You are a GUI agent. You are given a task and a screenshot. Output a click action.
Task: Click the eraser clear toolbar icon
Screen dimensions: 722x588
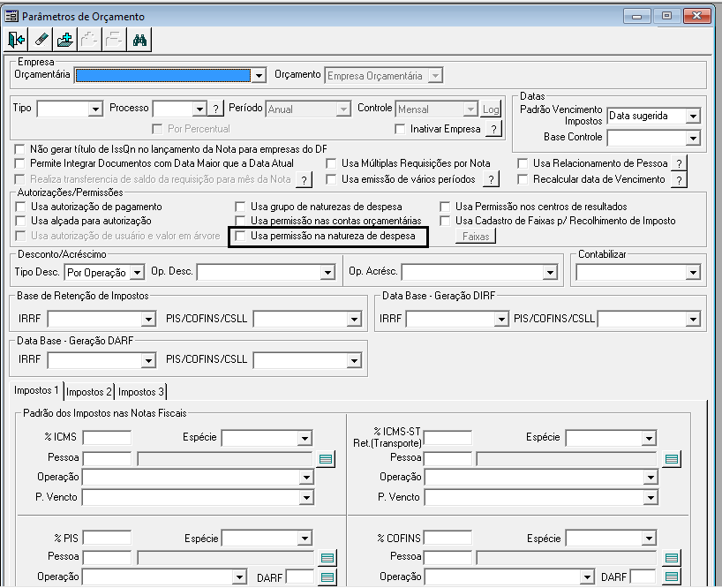[41, 40]
